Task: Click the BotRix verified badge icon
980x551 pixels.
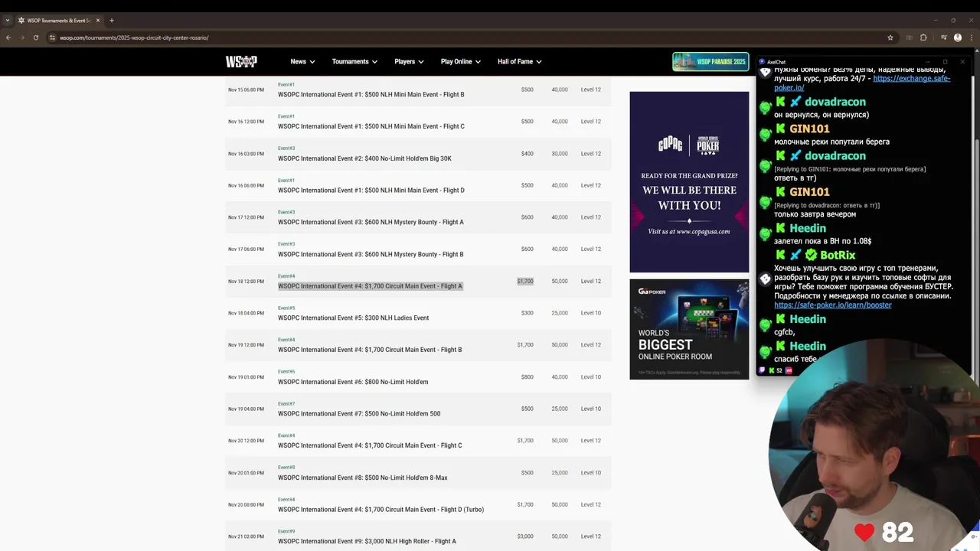Action: point(811,255)
